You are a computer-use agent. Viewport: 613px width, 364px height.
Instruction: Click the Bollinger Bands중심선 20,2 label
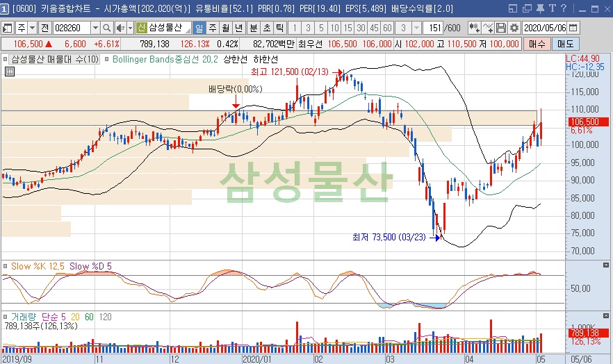click(x=165, y=59)
